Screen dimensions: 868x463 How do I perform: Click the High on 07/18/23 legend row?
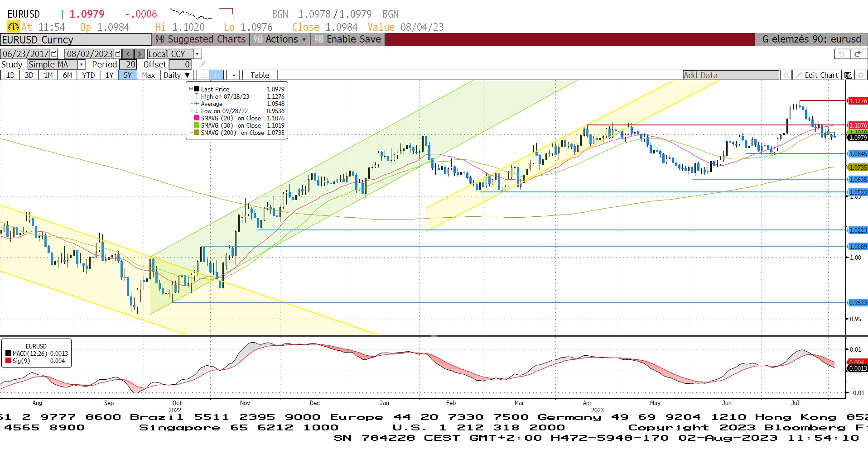tap(240, 96)
